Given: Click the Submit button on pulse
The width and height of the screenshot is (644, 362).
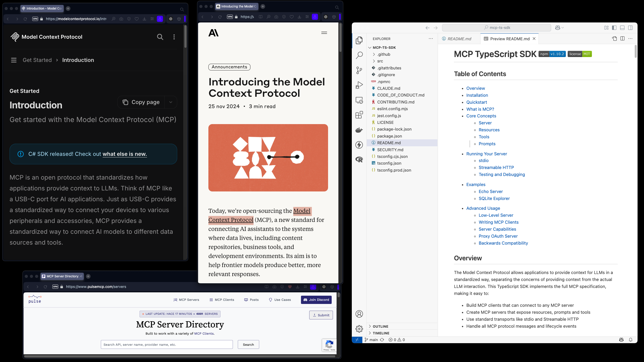Looking at the screenshot, I should 321,315.
